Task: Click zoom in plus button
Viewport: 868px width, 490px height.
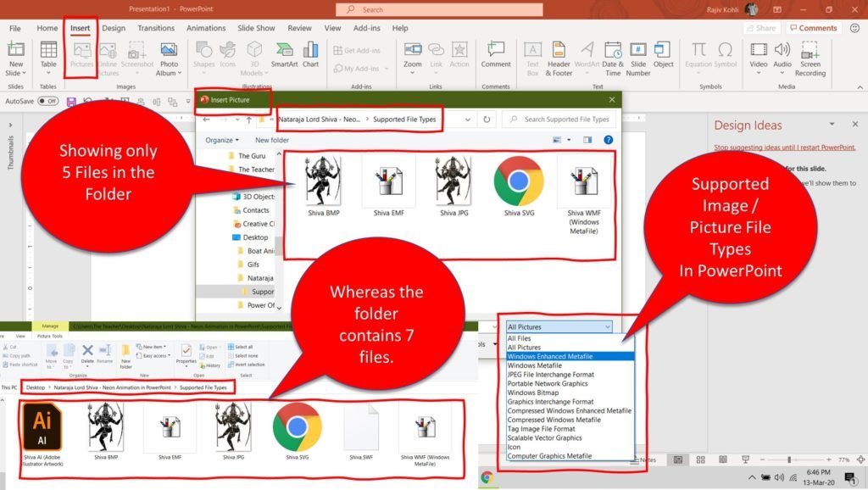Action: tap(829, 459)
